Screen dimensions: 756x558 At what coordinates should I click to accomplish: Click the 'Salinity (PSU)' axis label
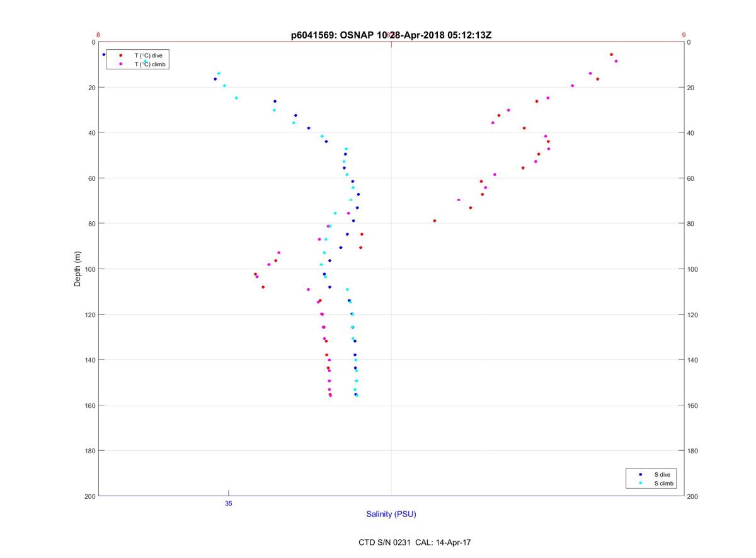pos(391,514)
